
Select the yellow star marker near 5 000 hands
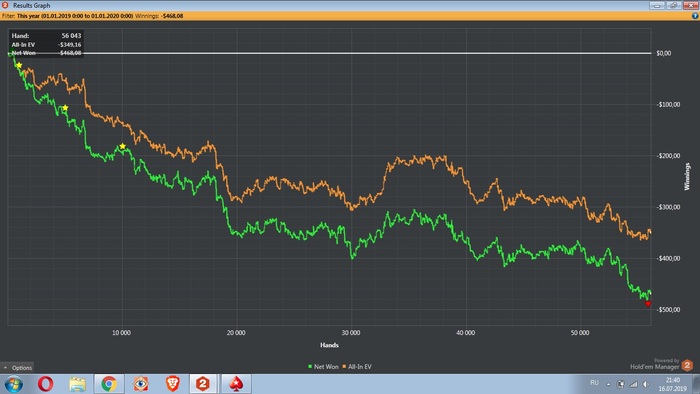point(65,108)
